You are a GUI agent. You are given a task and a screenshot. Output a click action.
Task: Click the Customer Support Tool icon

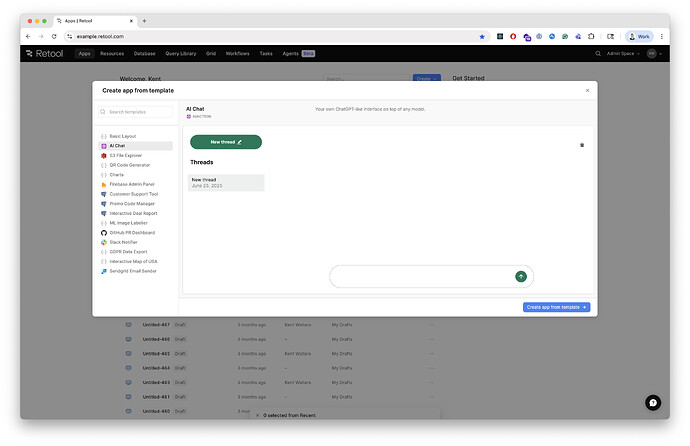pos(104,194)
